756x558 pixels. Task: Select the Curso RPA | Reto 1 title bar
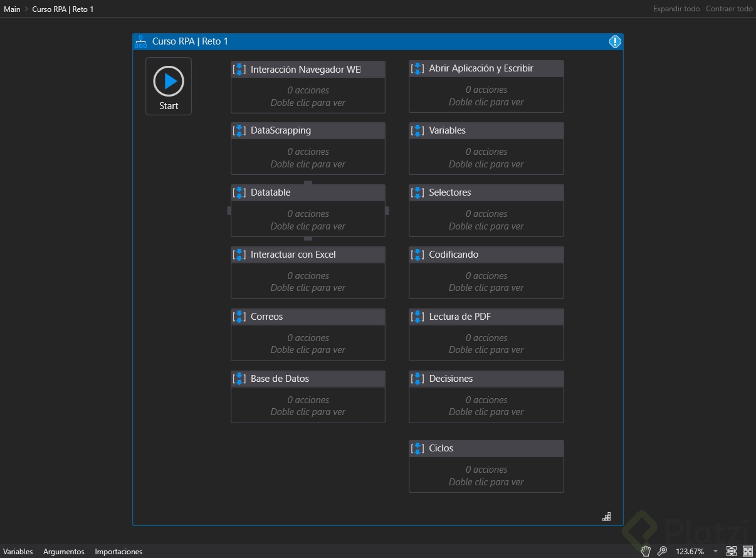[378, 41]
